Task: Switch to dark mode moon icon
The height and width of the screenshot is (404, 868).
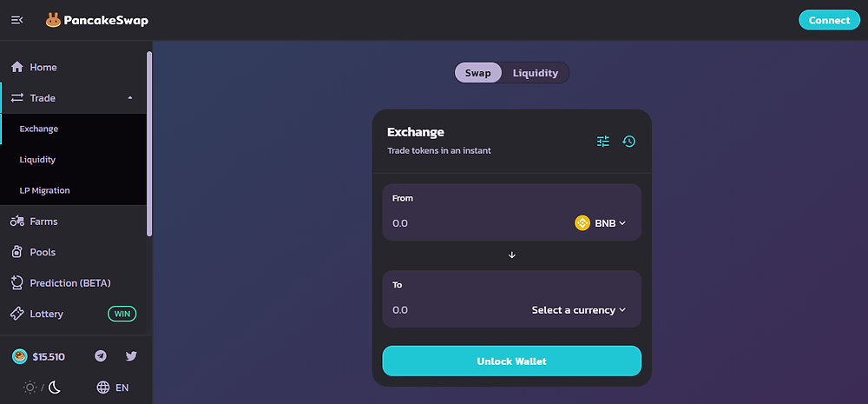Action: (x=55, y=387)
